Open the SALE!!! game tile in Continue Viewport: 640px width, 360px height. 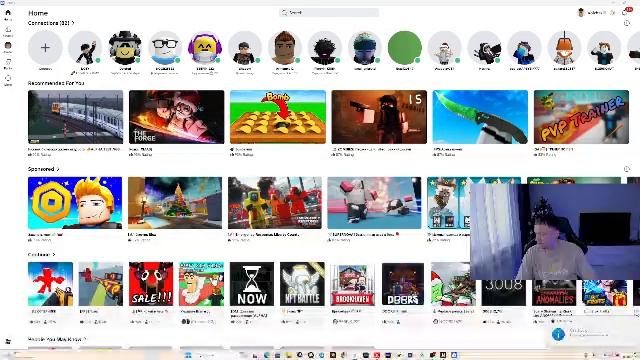point(151,284)
